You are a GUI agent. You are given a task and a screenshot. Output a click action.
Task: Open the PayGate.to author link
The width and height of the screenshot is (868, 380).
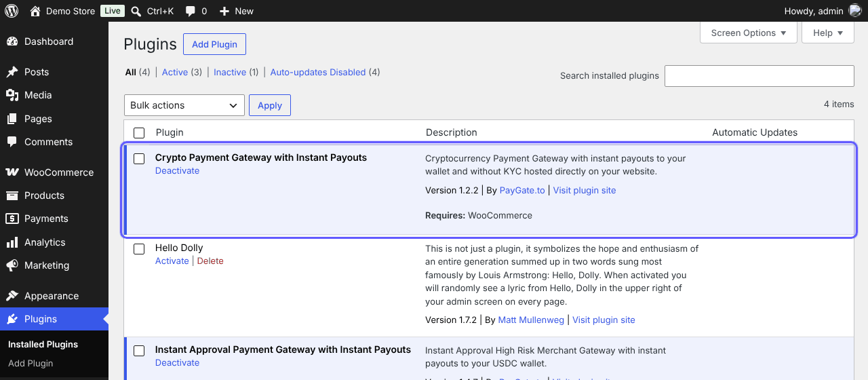[x=522, y=190]
